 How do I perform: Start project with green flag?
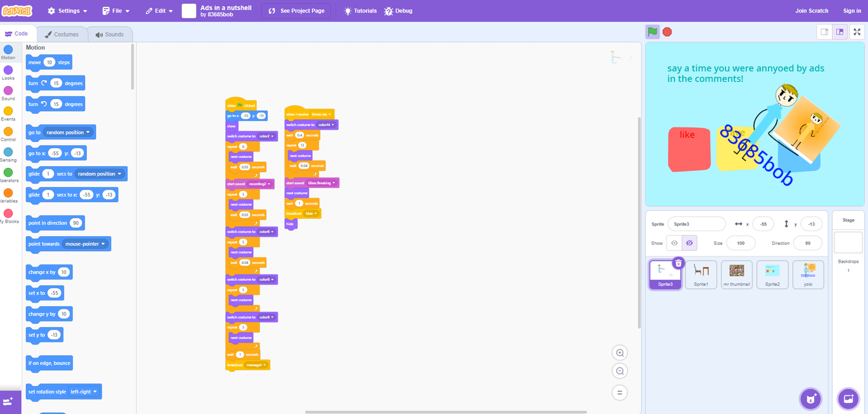pos(652,32)
